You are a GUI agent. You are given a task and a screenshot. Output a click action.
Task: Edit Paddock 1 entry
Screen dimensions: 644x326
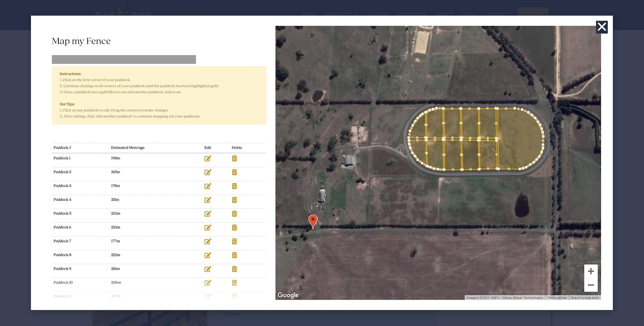click(208, 158)
